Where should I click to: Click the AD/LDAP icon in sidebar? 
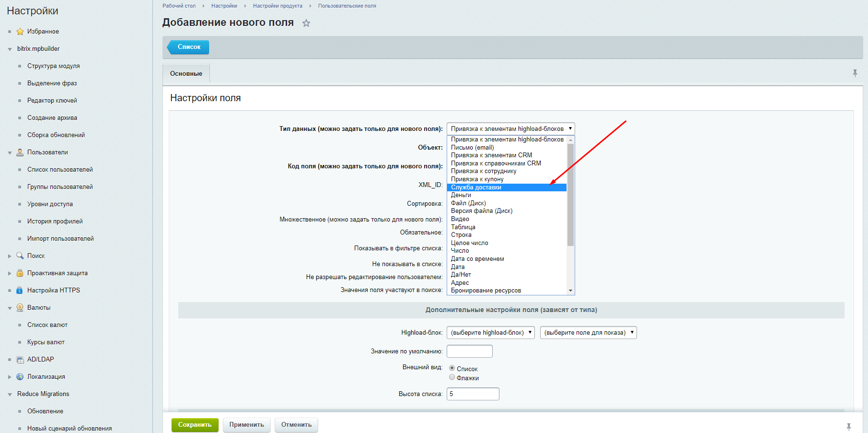pos(20,360)
